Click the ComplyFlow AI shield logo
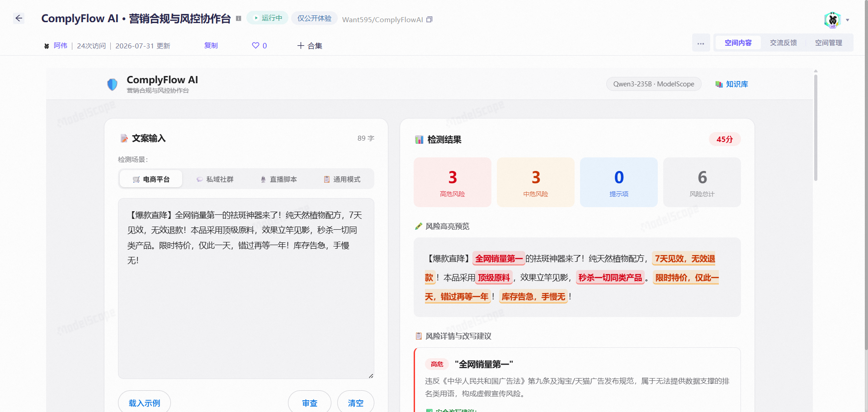Viewport: 868px width, 412px height. click(x=112, y=84)
